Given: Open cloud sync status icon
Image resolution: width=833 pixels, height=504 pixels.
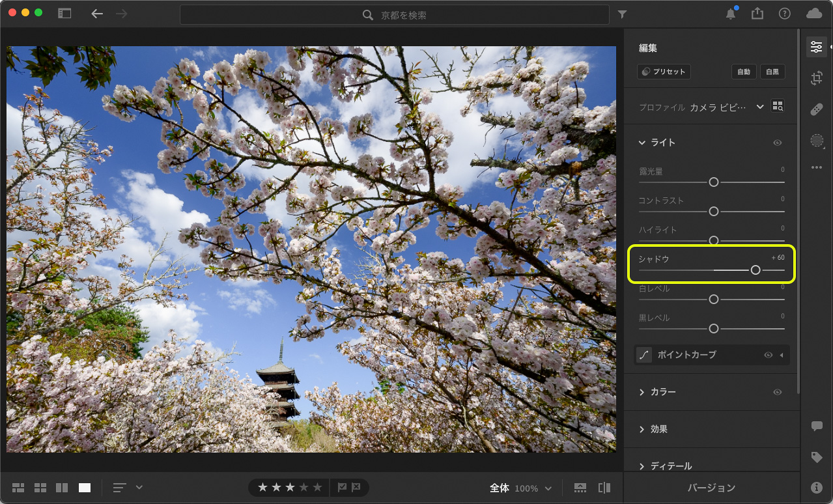Looking at the screenshot, I should 814,14.
